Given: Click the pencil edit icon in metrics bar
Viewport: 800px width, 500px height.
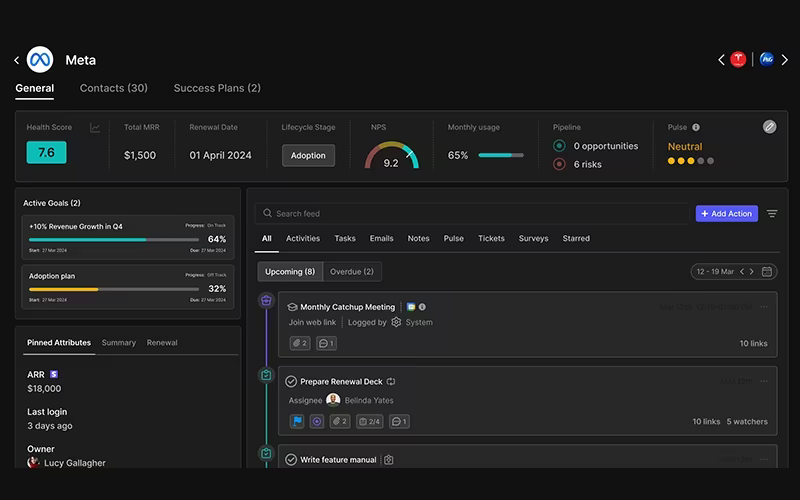Looking at the screenshot, I should (769, 127).
